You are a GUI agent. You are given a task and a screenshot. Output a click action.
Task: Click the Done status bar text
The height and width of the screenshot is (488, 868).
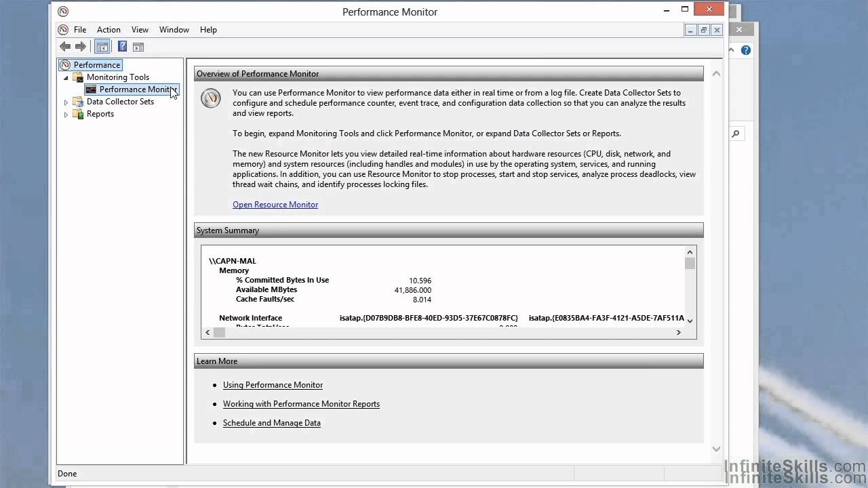(67, 474)
